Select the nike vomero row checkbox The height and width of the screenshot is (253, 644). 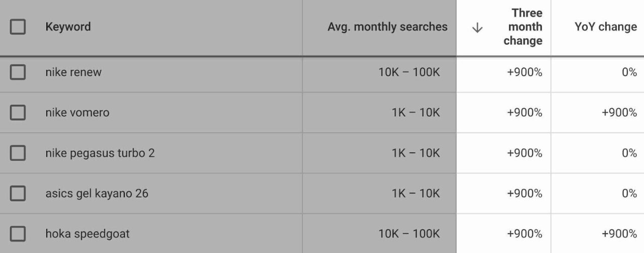point(18,113)
